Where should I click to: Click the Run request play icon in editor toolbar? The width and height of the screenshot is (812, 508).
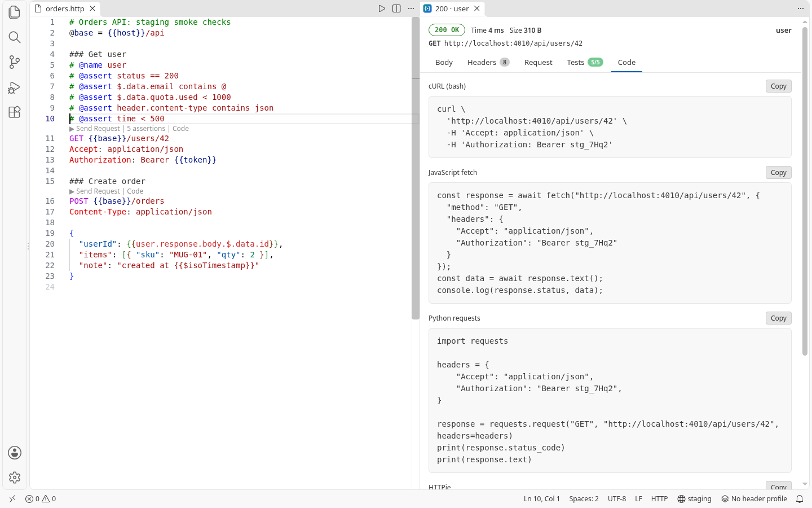(382, 8)
